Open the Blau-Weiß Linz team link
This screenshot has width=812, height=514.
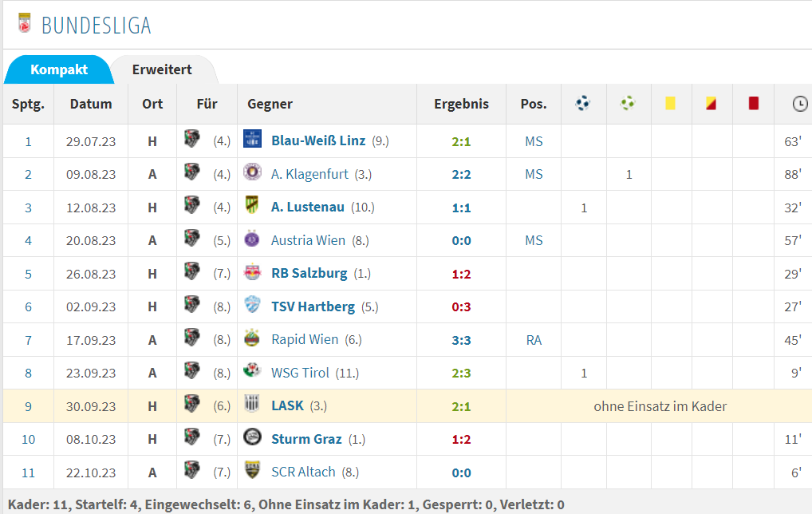point(318,141)
